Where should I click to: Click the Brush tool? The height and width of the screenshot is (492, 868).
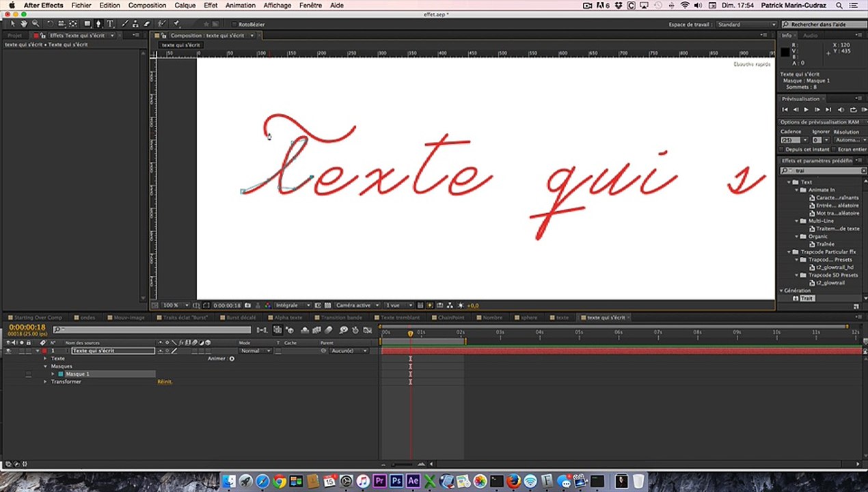(x=125, y=24)
